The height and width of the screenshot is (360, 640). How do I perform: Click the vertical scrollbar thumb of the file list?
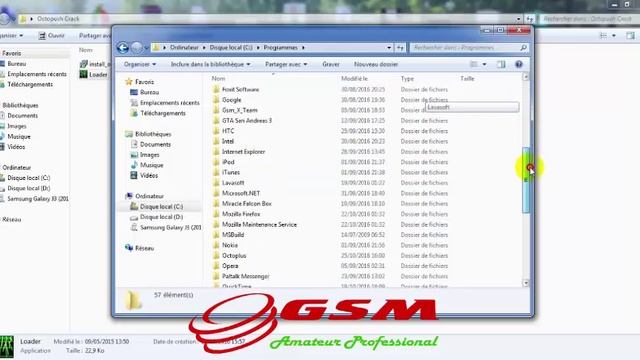point(526,180)
